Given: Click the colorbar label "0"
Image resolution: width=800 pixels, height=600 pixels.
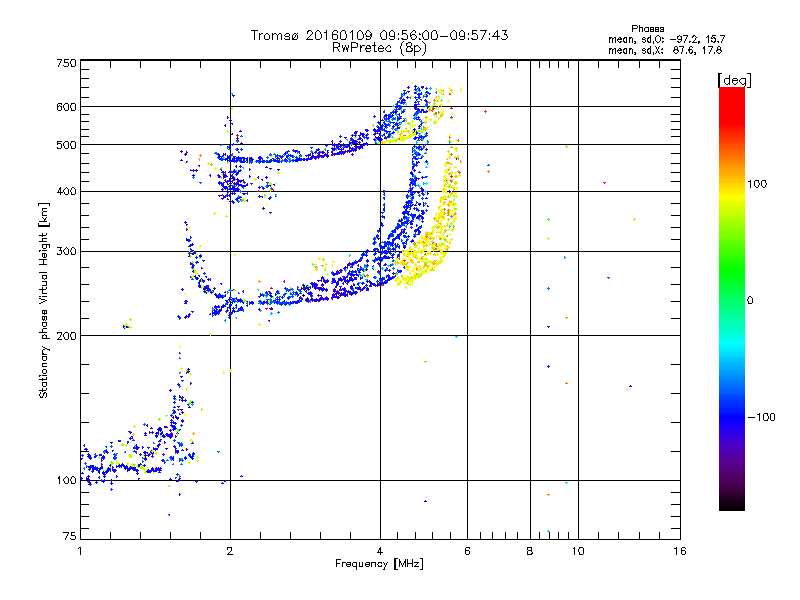Looking at the screenshot, I should [749, 300].
